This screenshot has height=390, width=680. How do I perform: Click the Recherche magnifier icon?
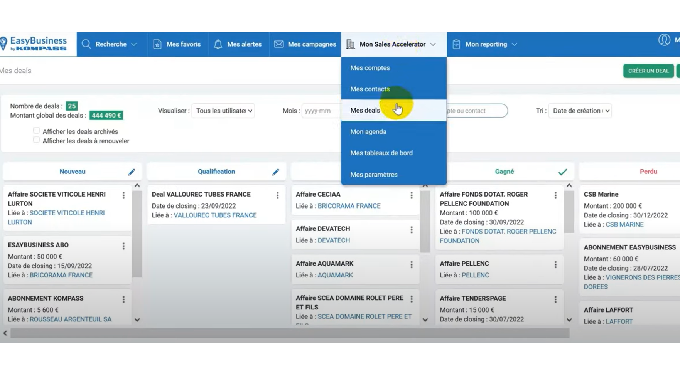pos(86,44)
